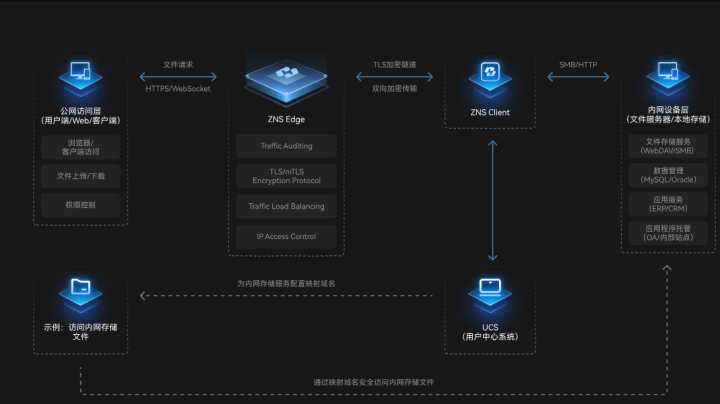Select the 文件上传/下载 box
Image resolution: width=720 pixels, height=404 pixels.
(80, 176)
